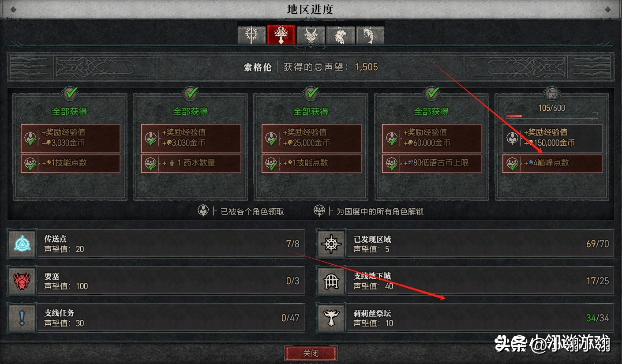The width and height of the screenshot is (622, 364).
Task: Open the bird emblem region tab
Action: [x=340, y=35]
